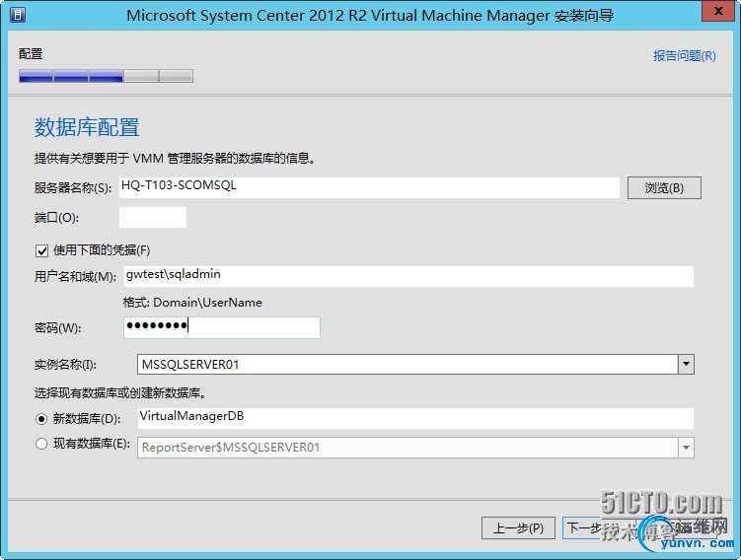Click the 密码(W) password field

(222, 327)
